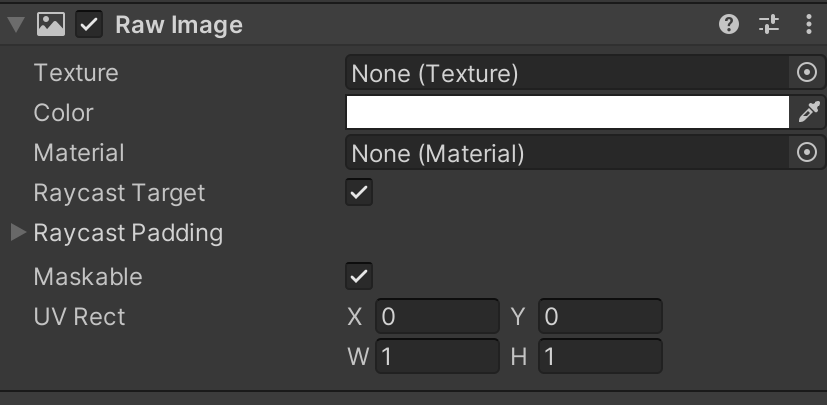The height and width of the screenshot is (405, 827).
Task: Expand the Raycast Padding foldout arrow
Action: [x=18, y=233]
